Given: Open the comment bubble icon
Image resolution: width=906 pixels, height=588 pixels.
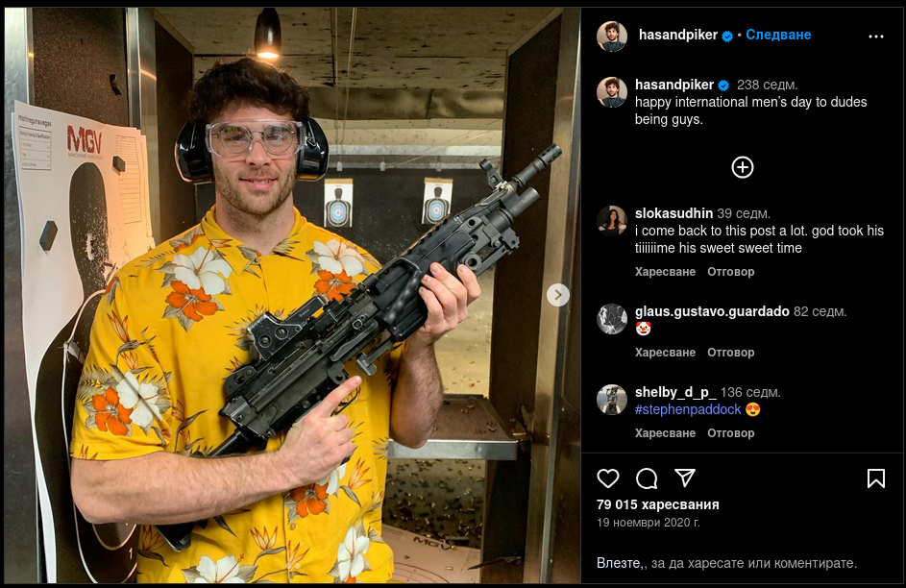Looking at the screenshot, I should click(x=647, y=478).
